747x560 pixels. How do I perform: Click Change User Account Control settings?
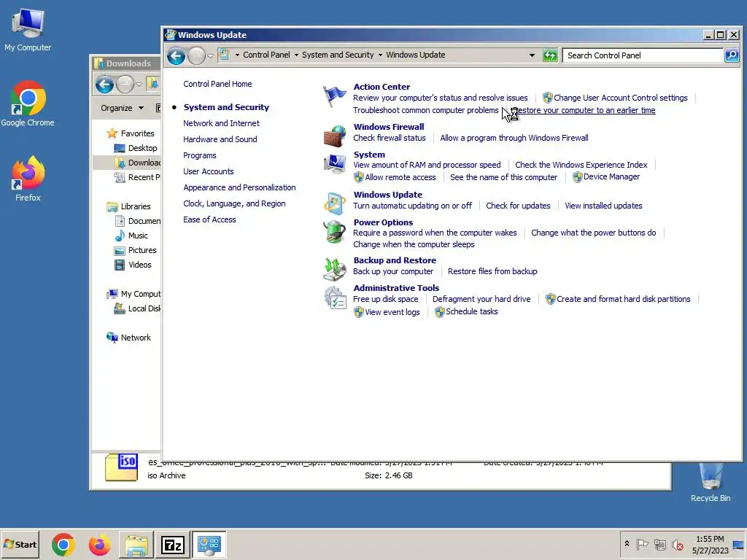pyautogui.click(x=620, y=98)
